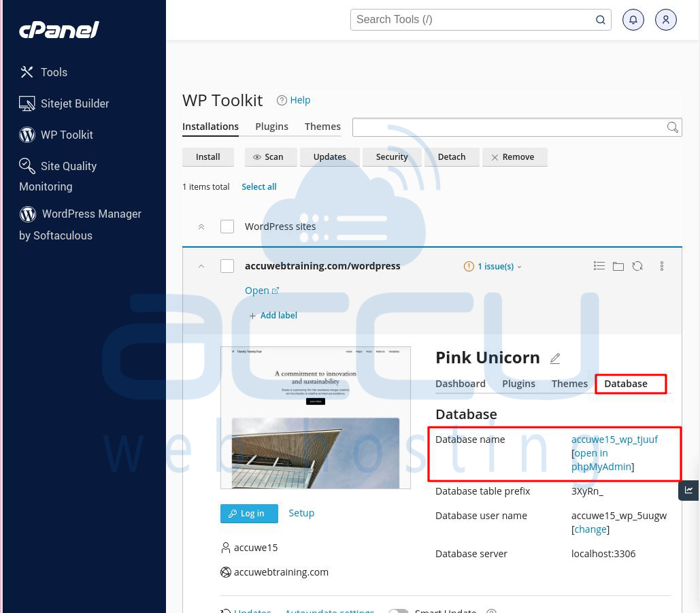Switch to the top Themes tab
Screen dimensions: 700x613
click(322, 127)
